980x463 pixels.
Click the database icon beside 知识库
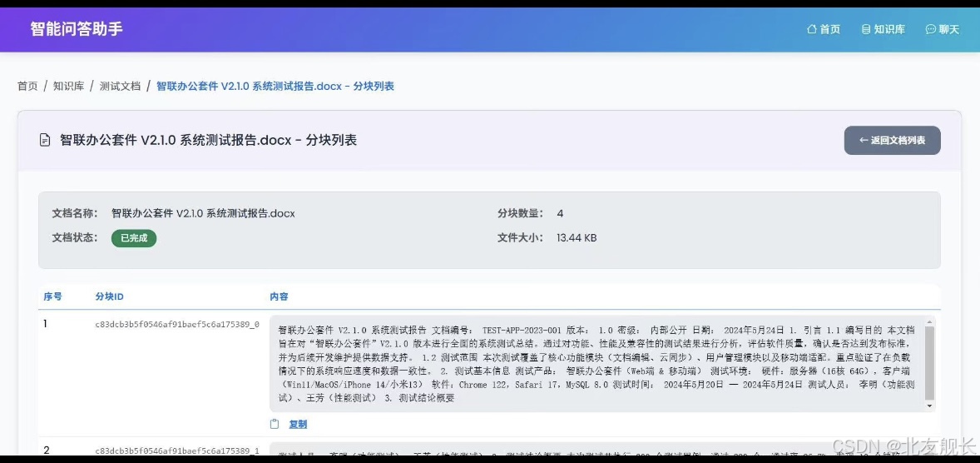[x=866, y=29]
